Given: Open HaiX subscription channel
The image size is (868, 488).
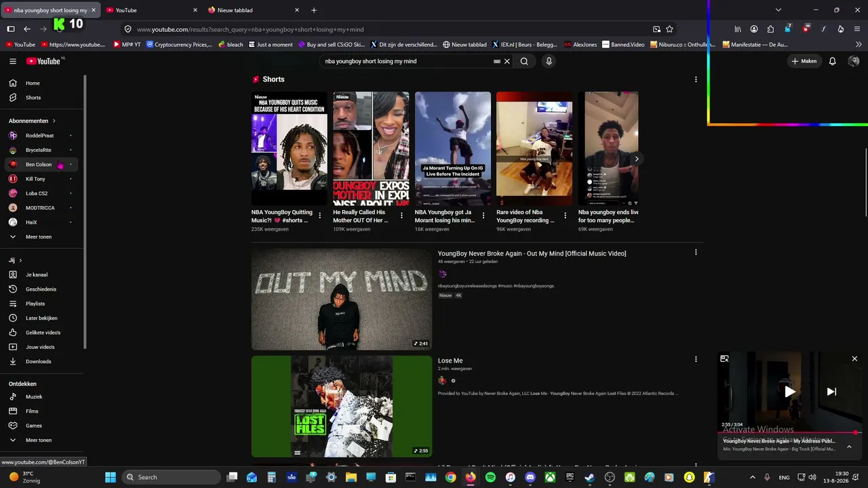Looking at the screenshot, I should click(42, 222).
